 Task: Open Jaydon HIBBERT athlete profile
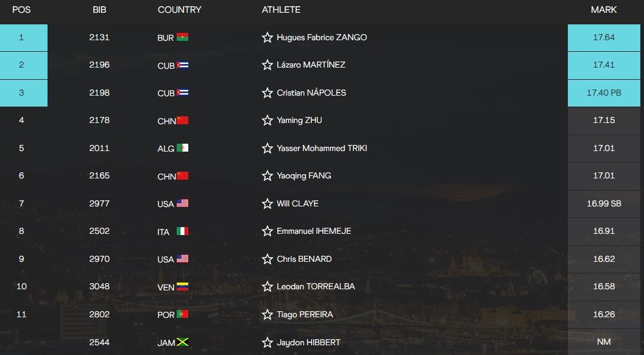(308, 342)
